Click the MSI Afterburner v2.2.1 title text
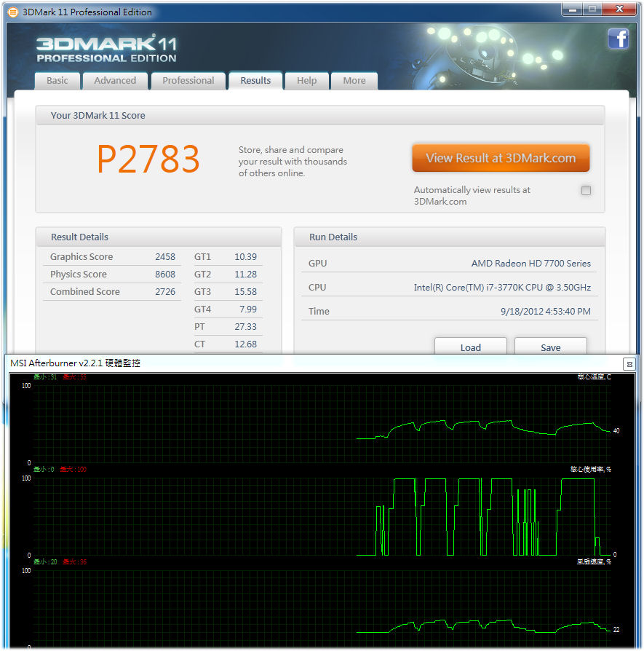The image size is (644, 651). [75, 363]
